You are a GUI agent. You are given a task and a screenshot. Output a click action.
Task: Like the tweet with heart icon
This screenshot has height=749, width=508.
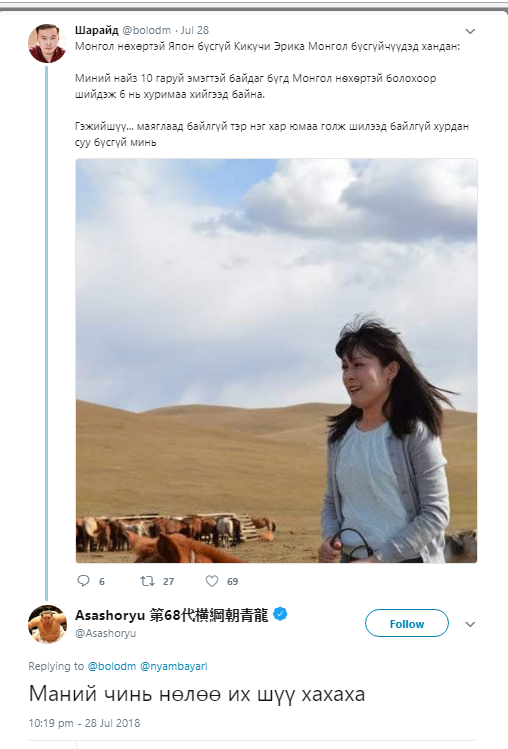click(212, 581)
